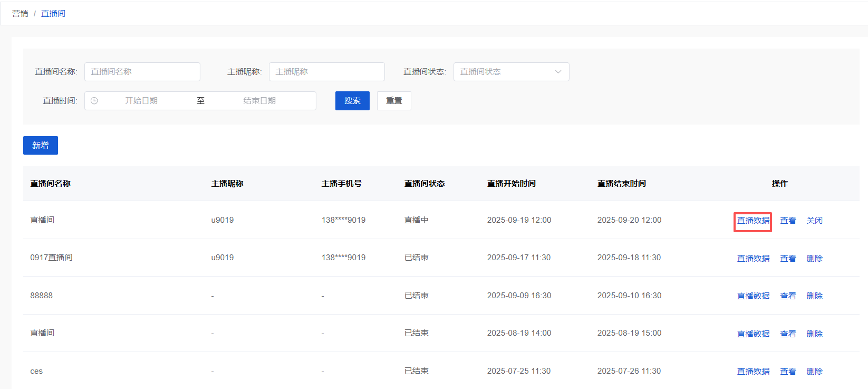Click the 搜索 button
868x389 pixels.
pyautogui.click(x=352, y=101)
